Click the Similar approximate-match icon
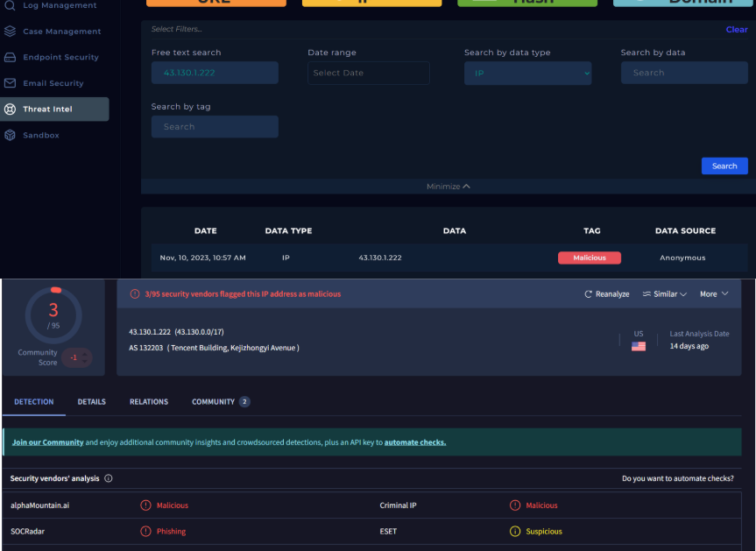 [646, 293]
